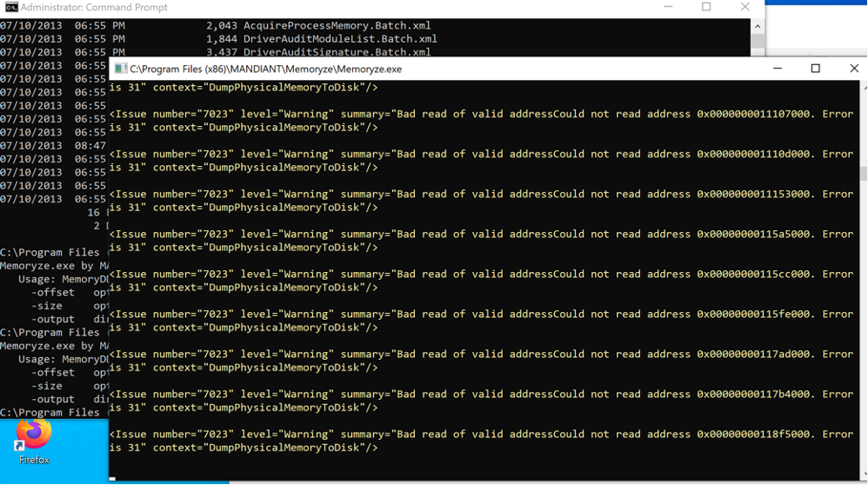Minimize the Memoryze.exe window

(778, 69)
